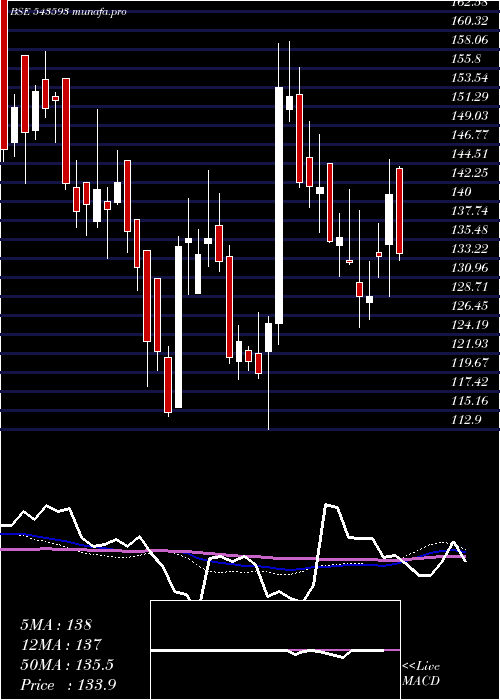Viewport: 500px width, 700px height.
Task: Click the 119.67 price label
Action: point(470,362)
